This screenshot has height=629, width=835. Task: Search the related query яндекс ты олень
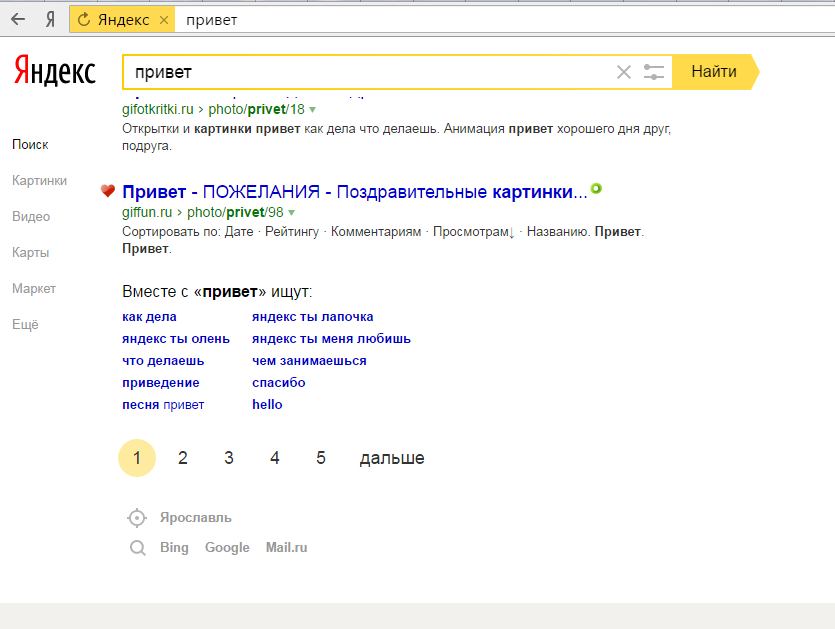pos(176,339)
